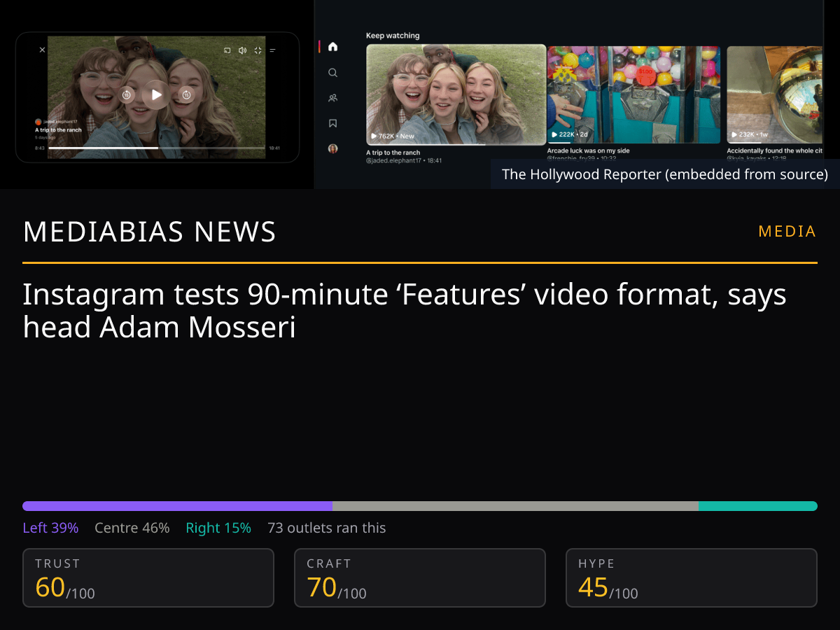Image resolution: width=840 pixels, height=630 pixels.
Task: Open the player's menu lines icon
Action: tap(273, 50)
